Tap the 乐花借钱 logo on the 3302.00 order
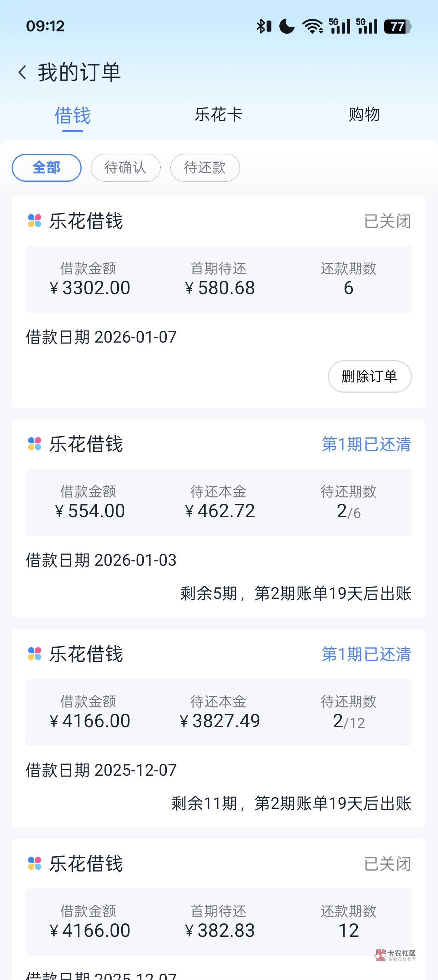 click(35, 221)
